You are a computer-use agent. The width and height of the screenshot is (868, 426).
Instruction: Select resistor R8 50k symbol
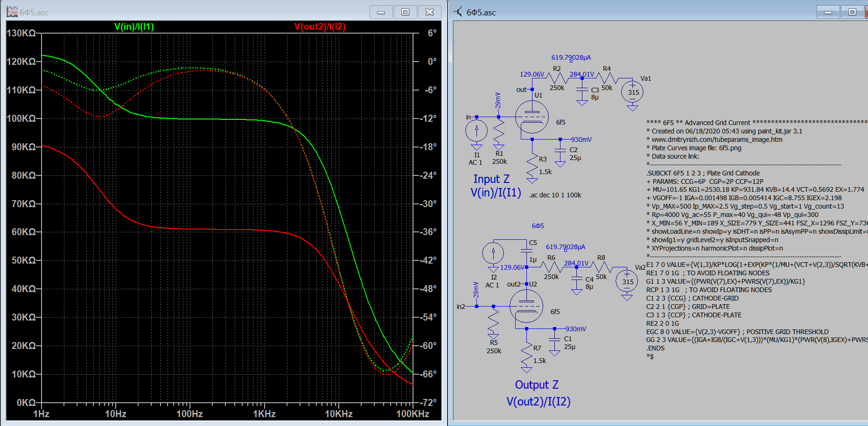click(601, 267)
